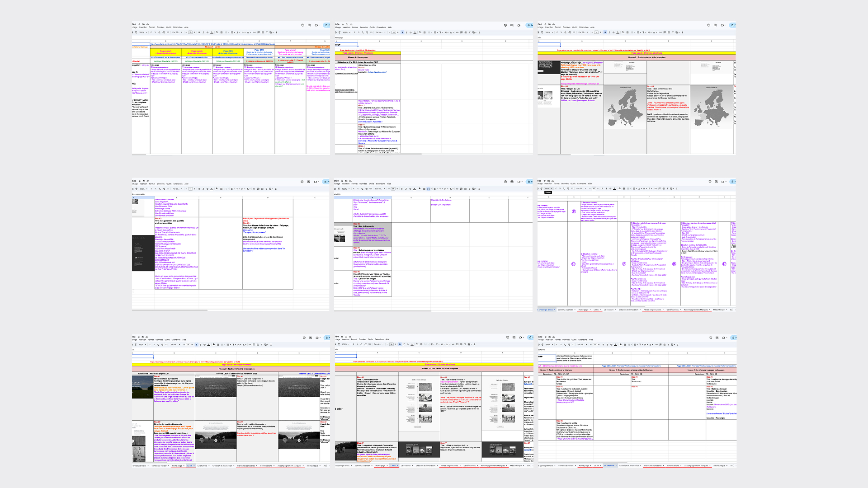Screen dimensions: 868x488
Task: Open text wrapping dropdown in Le chanvre sheet
Action: coord(646,345)
